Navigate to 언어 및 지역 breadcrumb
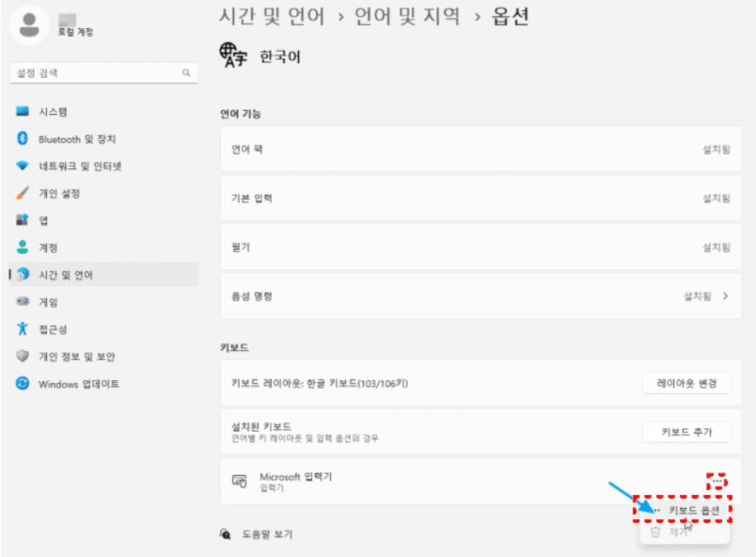 click(405, 16)
